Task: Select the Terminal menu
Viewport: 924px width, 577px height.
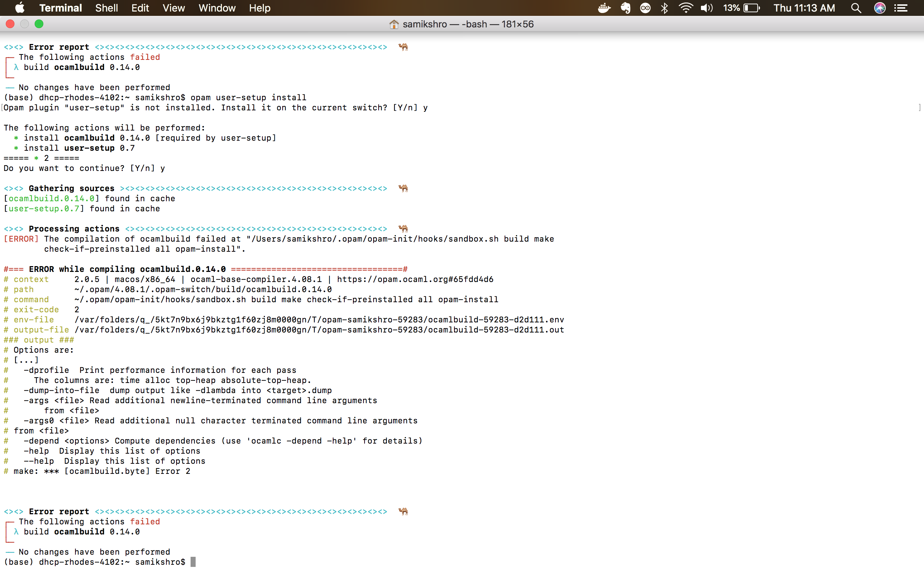Action: [x=60, y=8]
